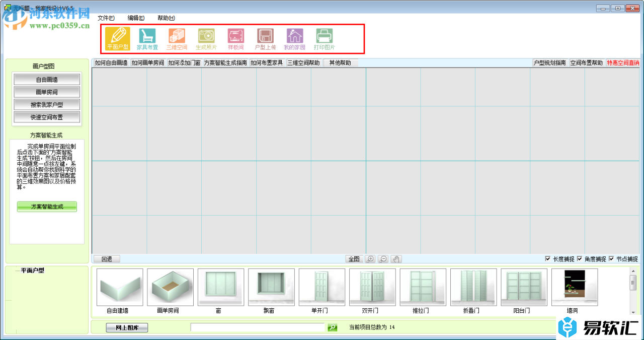Click the red 特惠空间直销 link
The width and height of the screenshot is (644, 340).
(623, 63)
